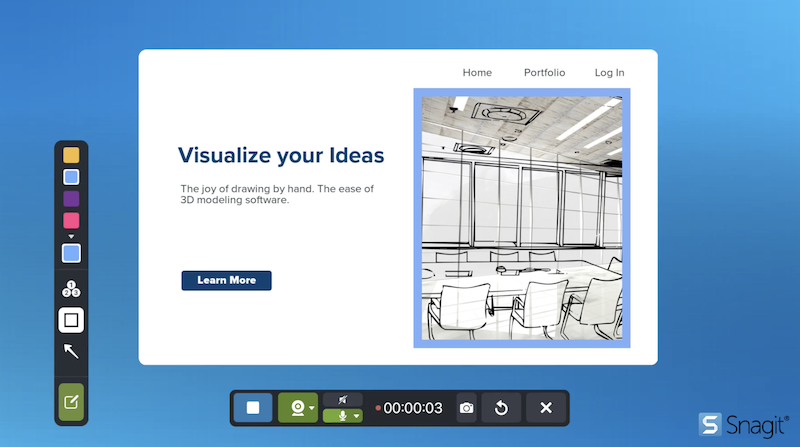Viewport: 800px width, 447px height.
Task: Select the rectangle Shape tool
Action: coord(71,320)
